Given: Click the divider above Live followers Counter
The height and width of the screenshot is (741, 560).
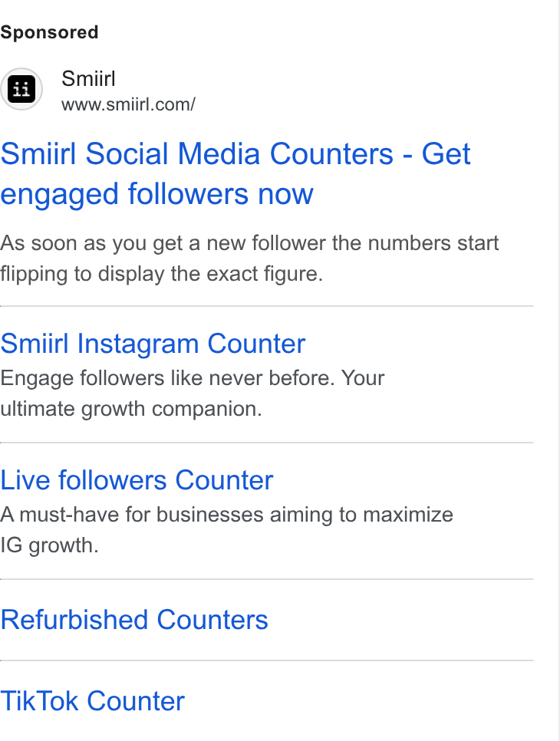Looking at the screenshot, I should (266, 443).
